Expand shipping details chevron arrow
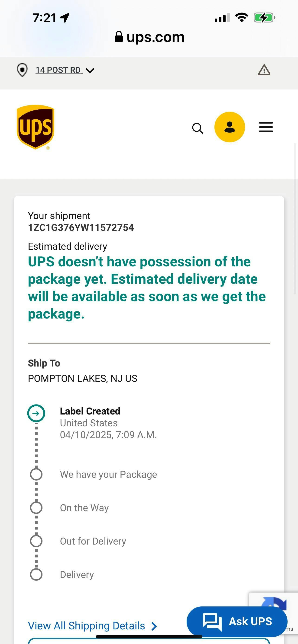 pos(154,626)
